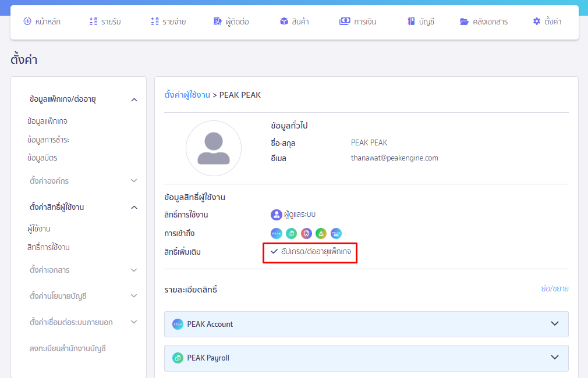588x378 pixels.
Task: Open the สินค้า menu
Action: (300, 22)
